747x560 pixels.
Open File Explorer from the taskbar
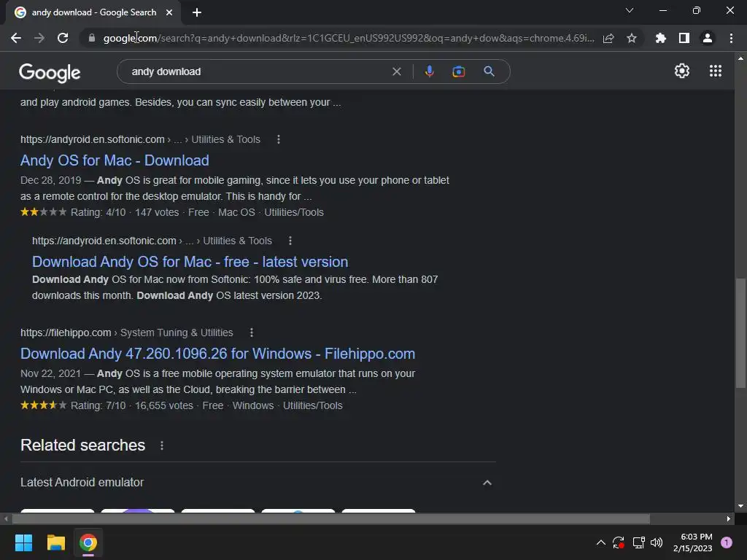pyautogui.click(x=55, y=542)
